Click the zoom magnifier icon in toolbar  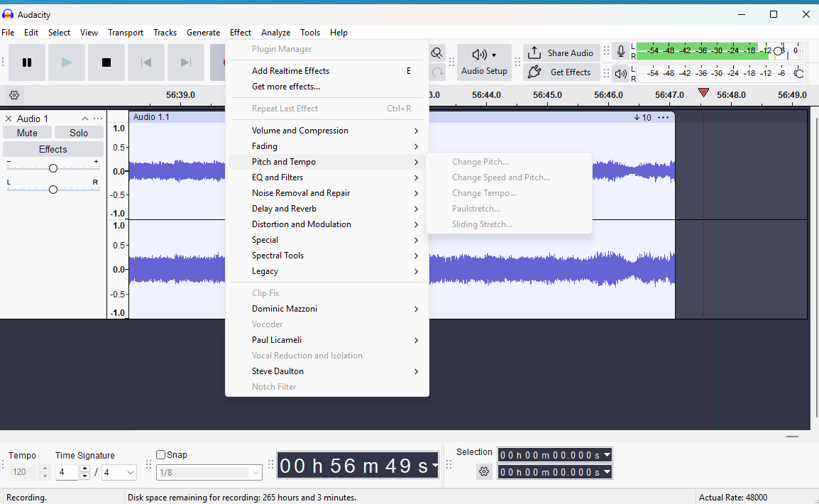coord(436,53)
